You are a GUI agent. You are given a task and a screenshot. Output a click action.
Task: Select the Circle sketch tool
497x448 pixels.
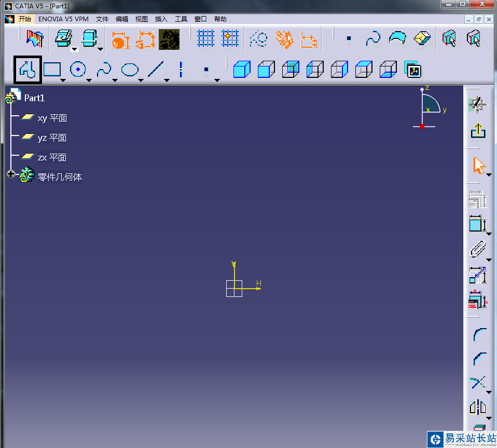tap(78, 70)
